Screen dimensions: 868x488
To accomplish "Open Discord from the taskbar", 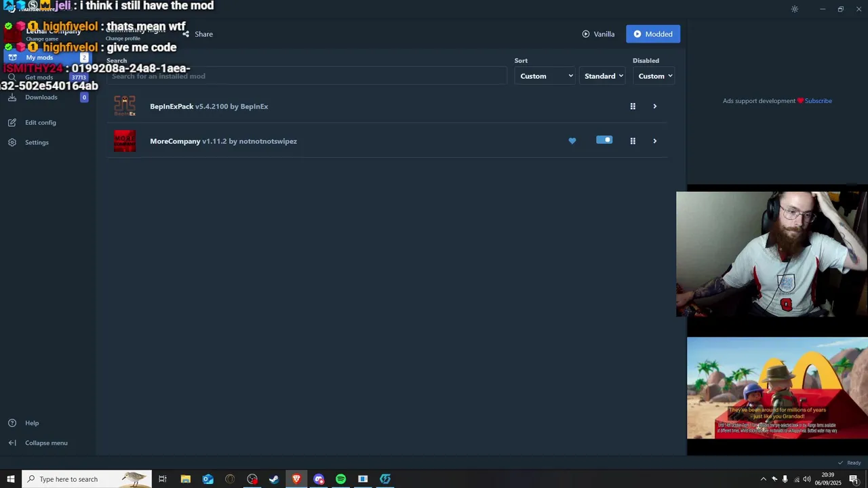I will pos(319,479).
